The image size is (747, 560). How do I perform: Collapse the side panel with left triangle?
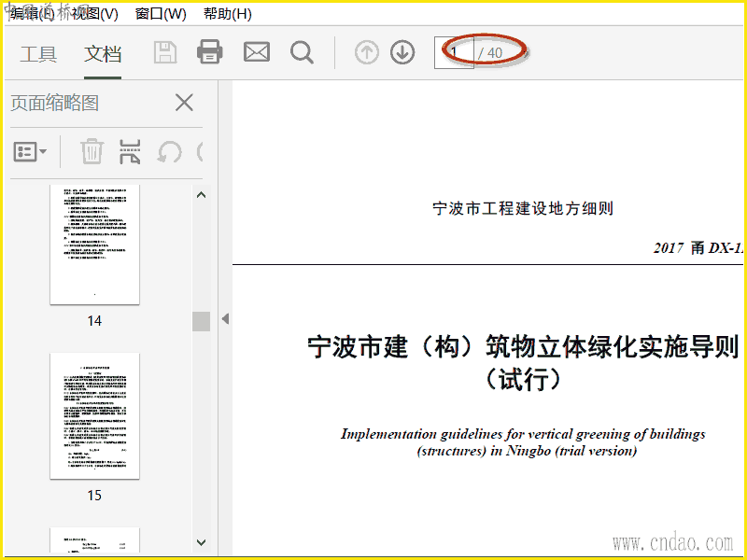click(x=225, y=318)
